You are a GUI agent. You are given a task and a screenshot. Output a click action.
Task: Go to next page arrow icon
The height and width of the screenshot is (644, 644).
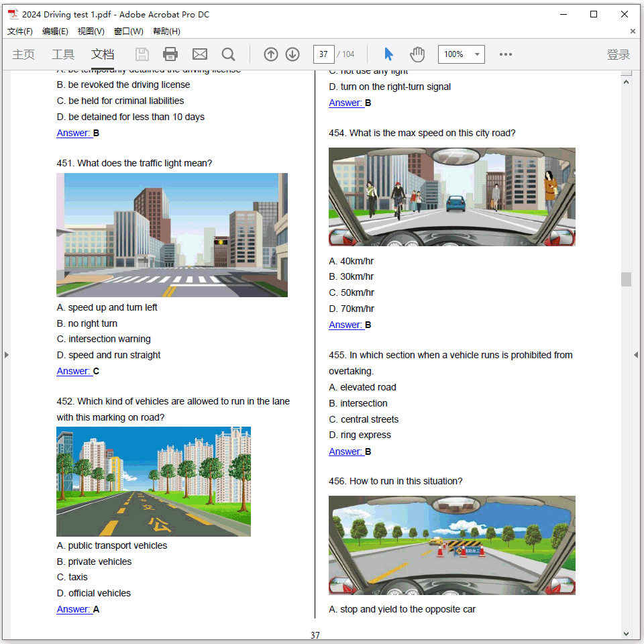(x=292, y=54)
